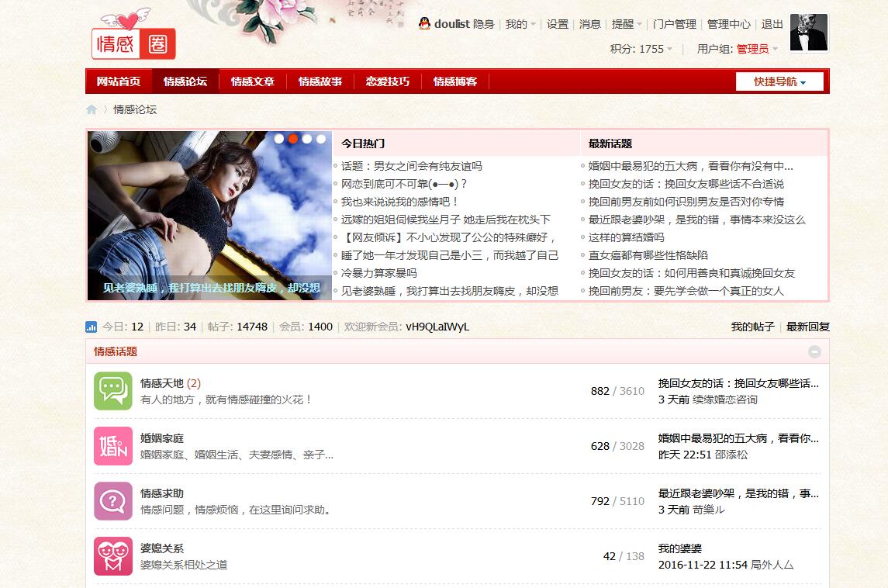Click 情感论坛 breadcrumb link
Viewport: 888px width, 588px height.
(135, 109)
